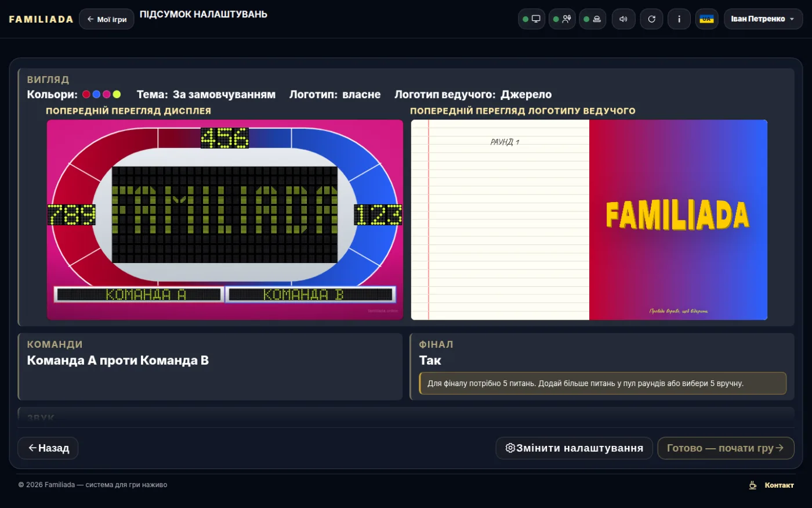Open the info icon button

pyautogui.click(x=679, y=19)
